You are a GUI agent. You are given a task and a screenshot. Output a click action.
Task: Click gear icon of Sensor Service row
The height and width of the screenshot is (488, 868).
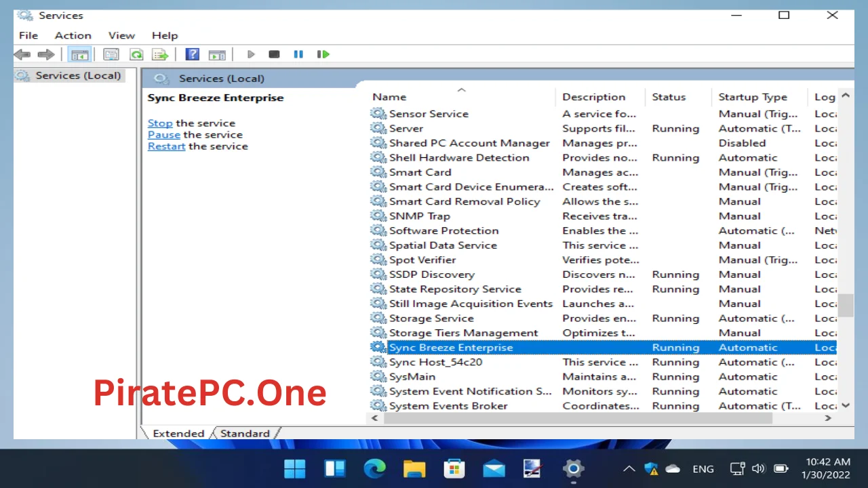tap(378, 113)
